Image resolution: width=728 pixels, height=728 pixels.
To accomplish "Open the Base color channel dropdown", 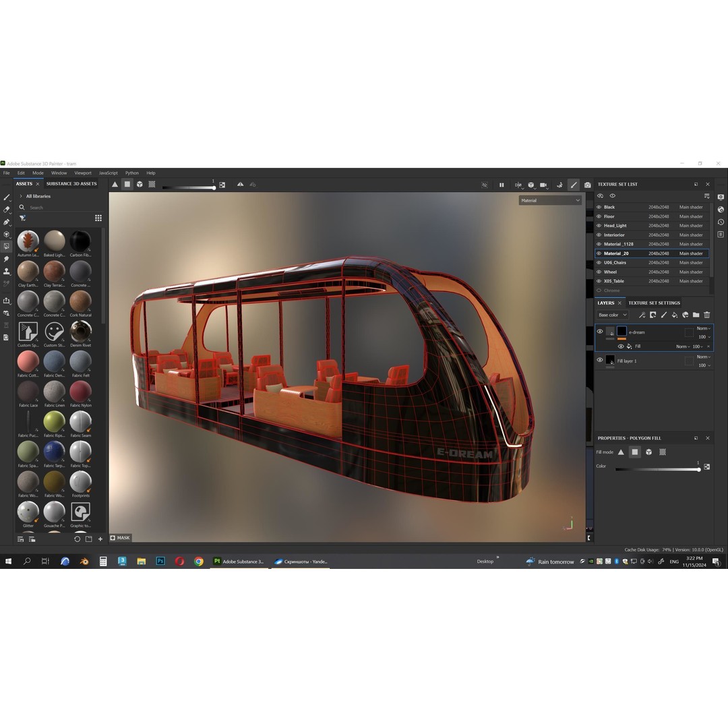I will pos(612,315).
